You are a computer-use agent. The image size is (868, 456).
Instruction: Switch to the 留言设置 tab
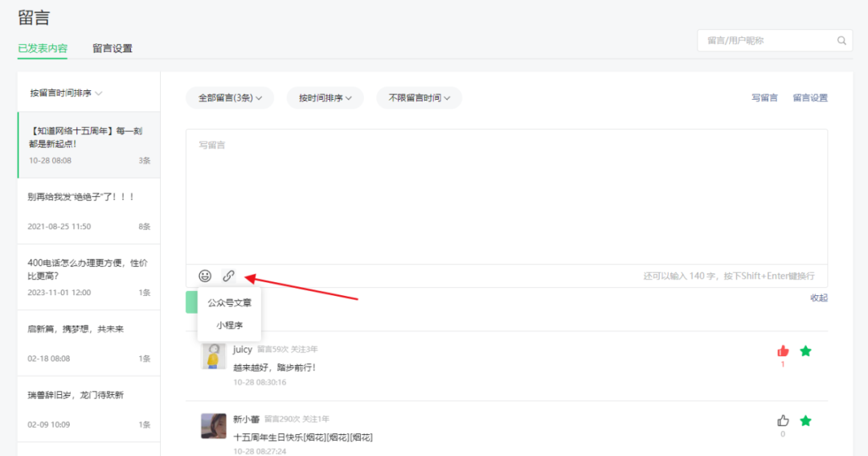pos(113,48)
